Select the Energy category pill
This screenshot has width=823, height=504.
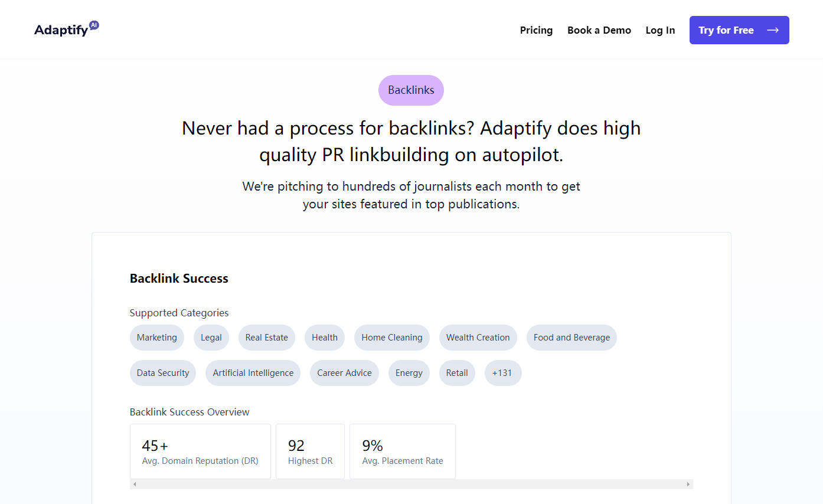[409, 372]
